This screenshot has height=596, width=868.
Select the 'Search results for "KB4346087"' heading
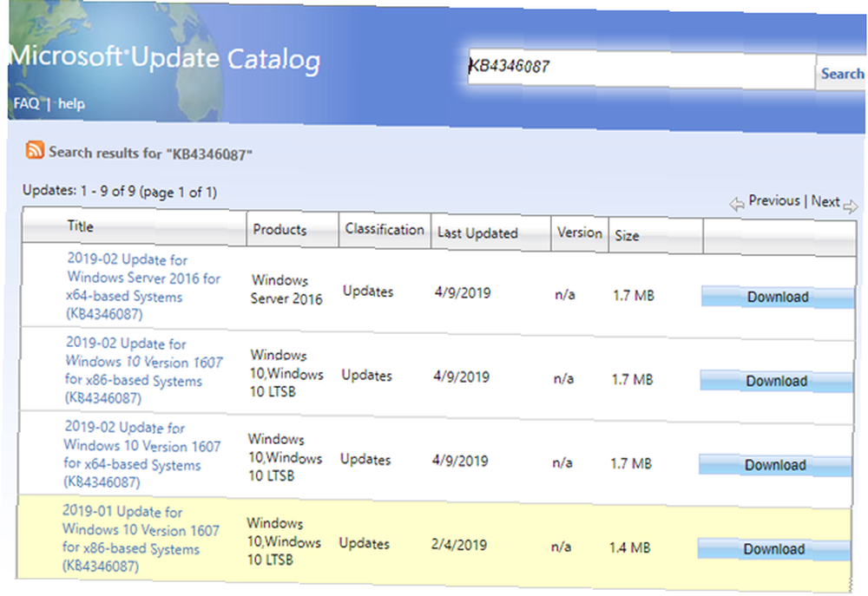coord(150,153)
